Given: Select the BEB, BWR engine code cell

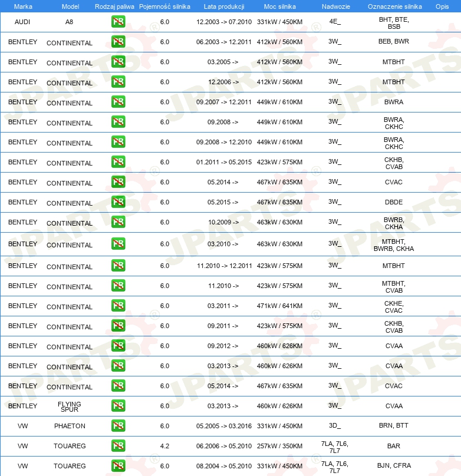Looking at the screenshot, I should (394, 41).
